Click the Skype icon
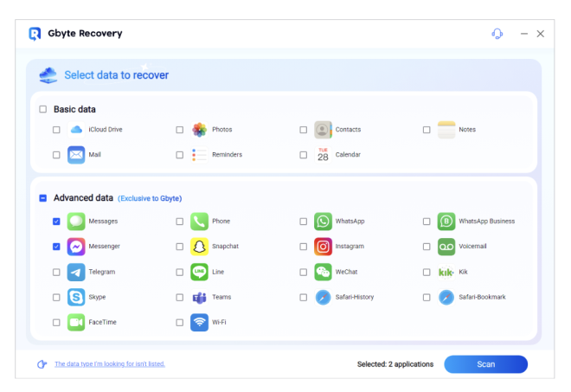 click(76, 298)
